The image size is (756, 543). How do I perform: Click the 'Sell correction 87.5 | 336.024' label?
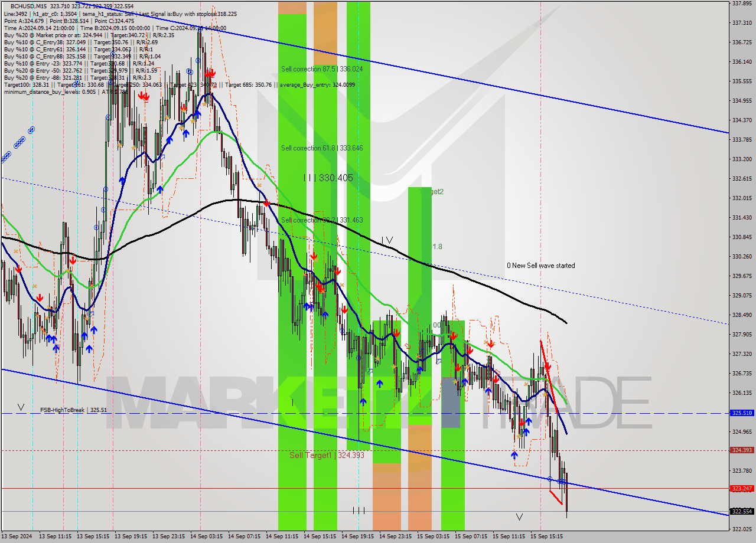pyautogui.click(x=322, y=69)
